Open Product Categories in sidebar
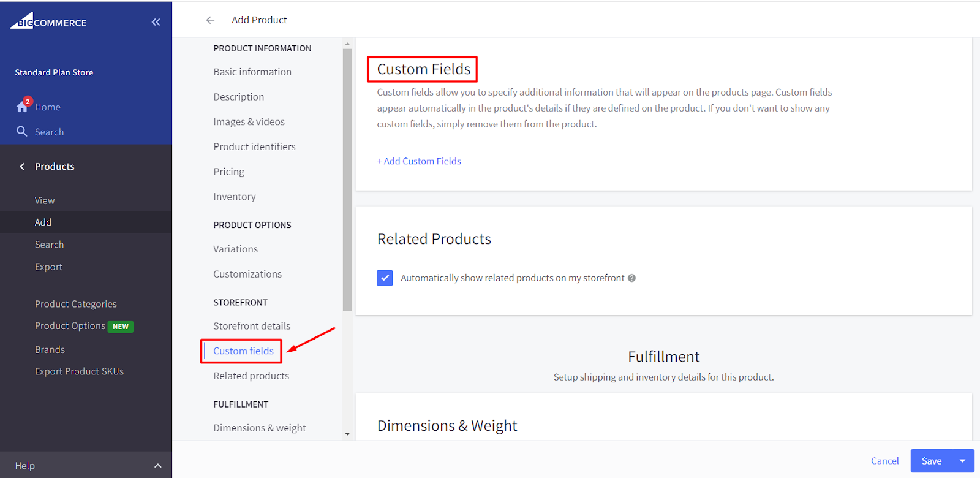This screenshot has height=478, width=980. click(x=76, y=304)
